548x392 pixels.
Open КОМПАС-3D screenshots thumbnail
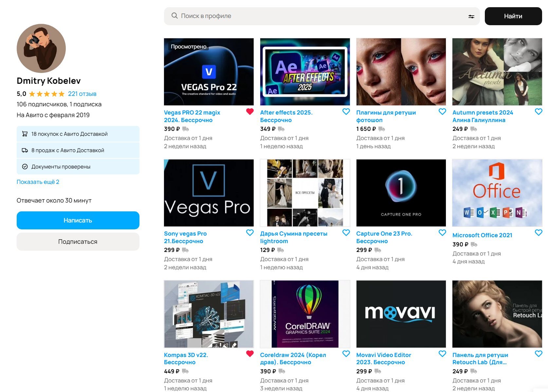tap(209, 314)
